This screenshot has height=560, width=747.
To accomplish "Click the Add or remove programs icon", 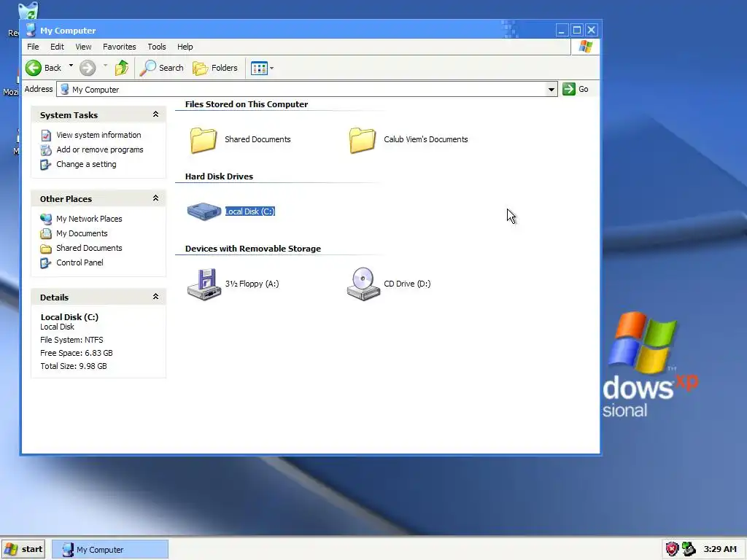I will 46,150.
